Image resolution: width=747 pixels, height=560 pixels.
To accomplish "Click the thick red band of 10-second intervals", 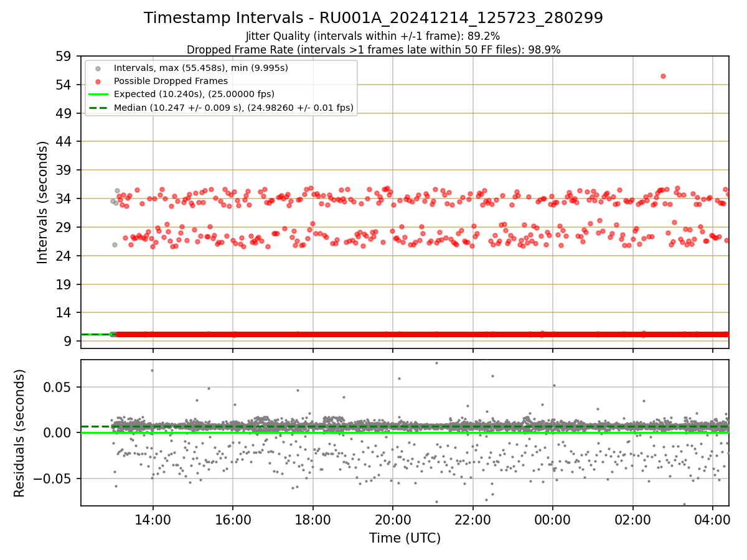I will pos(422,334).
